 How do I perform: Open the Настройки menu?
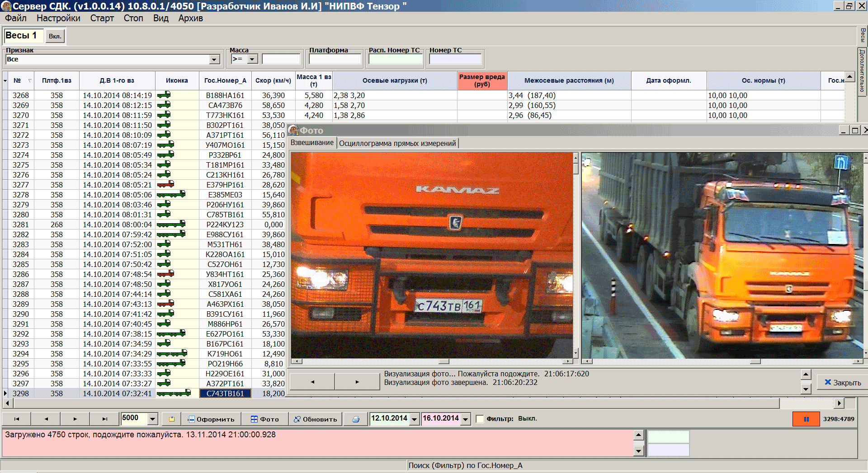click(x=58, y=18)
